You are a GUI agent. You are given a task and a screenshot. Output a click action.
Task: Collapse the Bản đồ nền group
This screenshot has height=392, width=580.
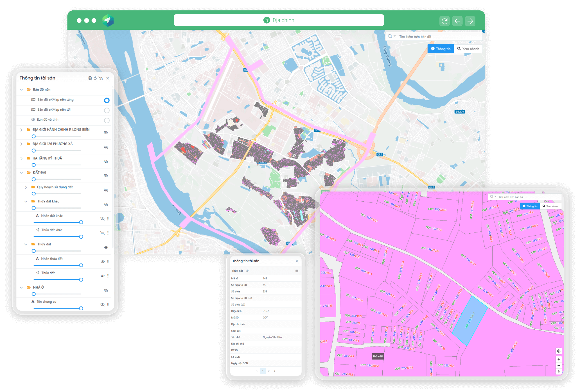pos(21,90)
